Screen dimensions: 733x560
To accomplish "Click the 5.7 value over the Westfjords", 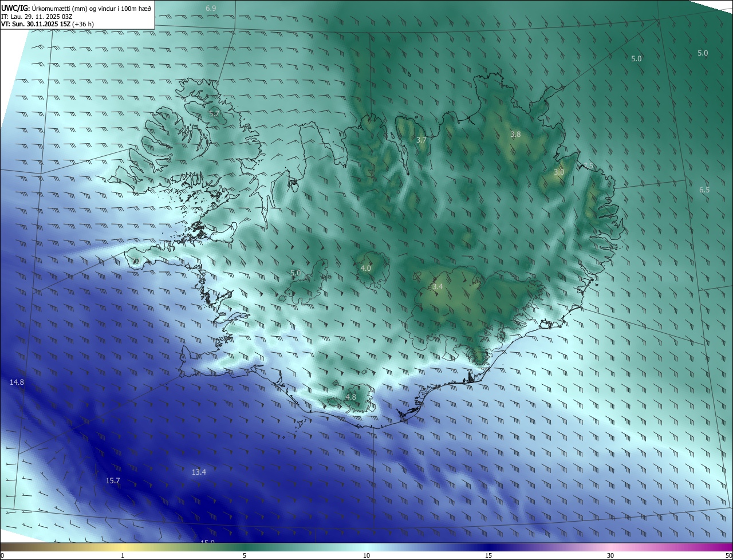I will [x=214, y=114].
